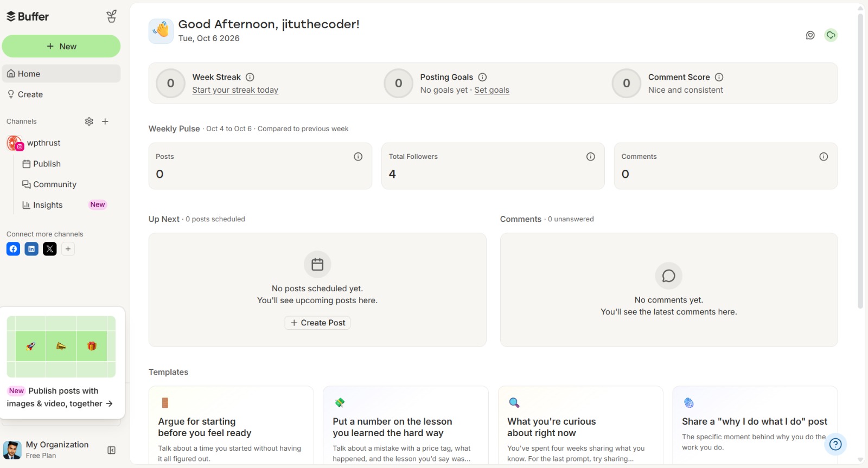Click Create Post button
Screen dimensions: 868x468
coord(317,323)
